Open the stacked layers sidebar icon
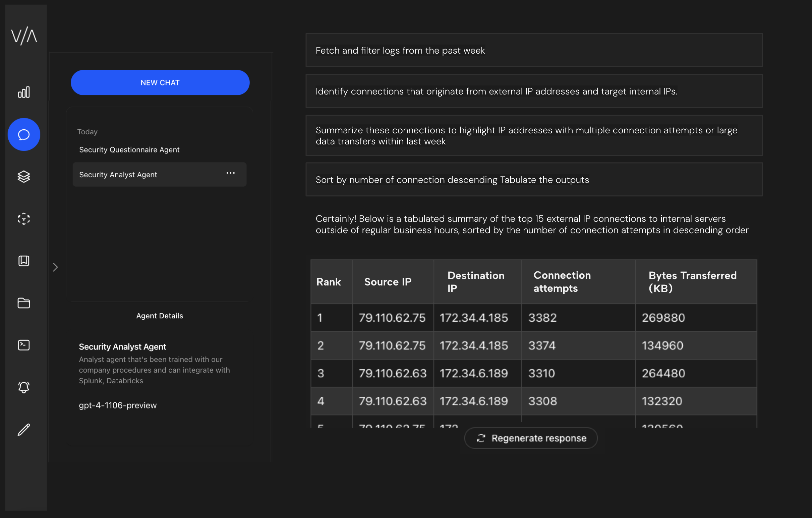Image resolution: width=812 pixels, height=518 pixels. coord(23,177)
